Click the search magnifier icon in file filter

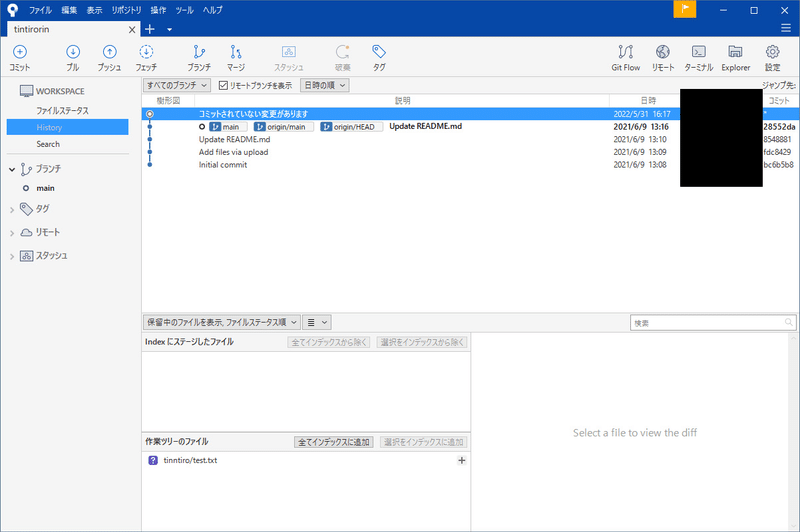click(x=788, y=322)
